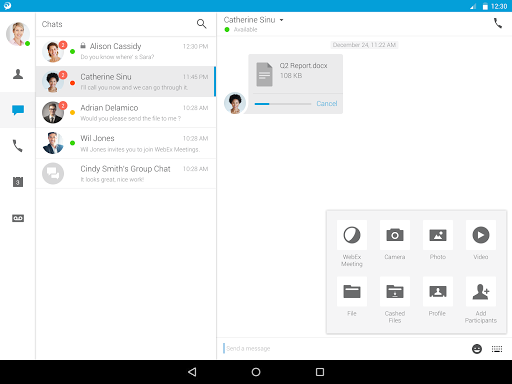Click the December 24 date label
Viewport: 512px width, 384px height.
pyautogui.click(x=364, y=45)
